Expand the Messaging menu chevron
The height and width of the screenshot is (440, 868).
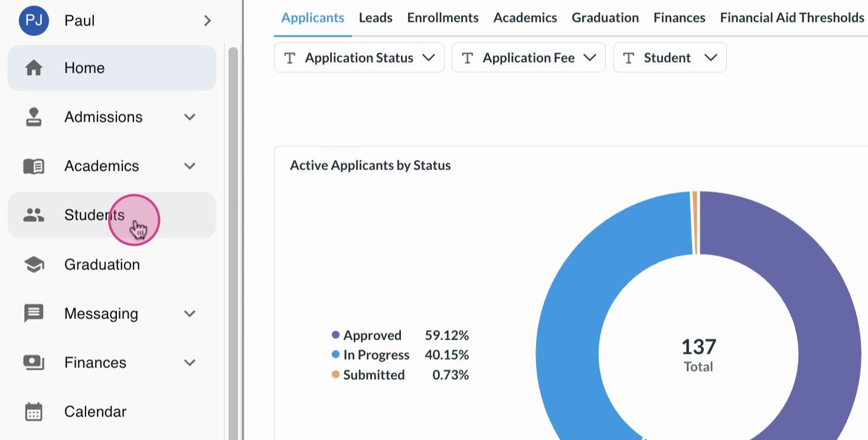tap(190, 314)
